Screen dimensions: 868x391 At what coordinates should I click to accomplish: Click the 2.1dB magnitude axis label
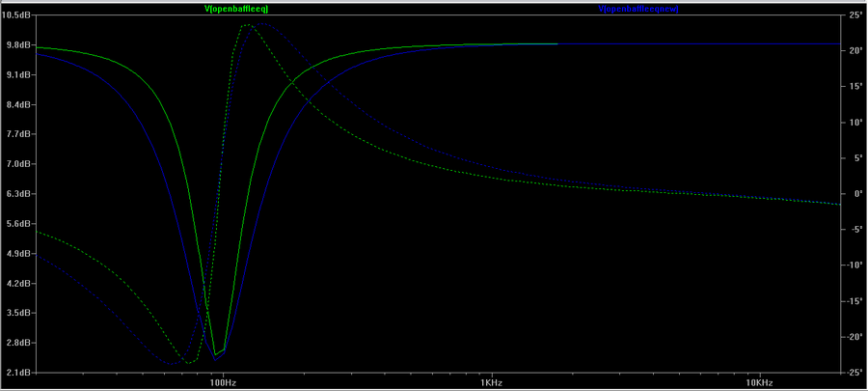20,373
